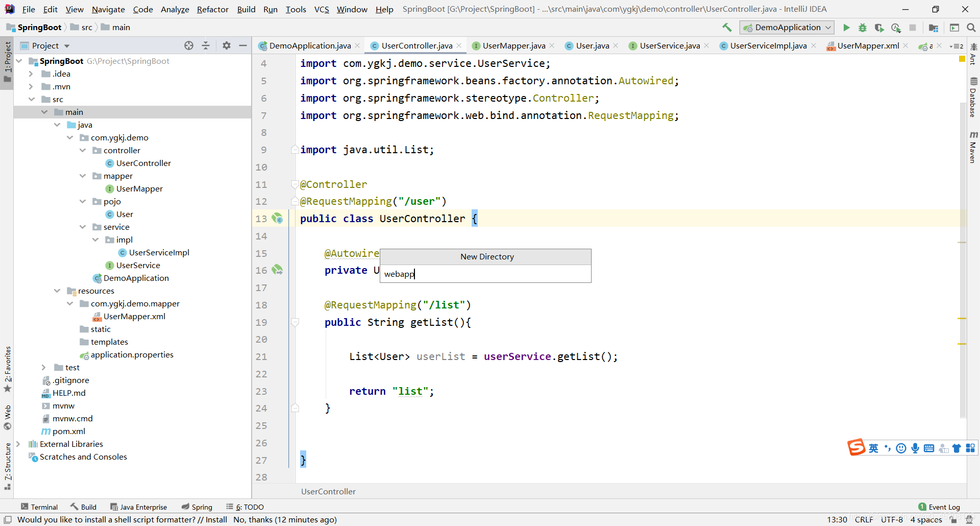
Task: Open the Event Log
Action: (x=939, y=507)
